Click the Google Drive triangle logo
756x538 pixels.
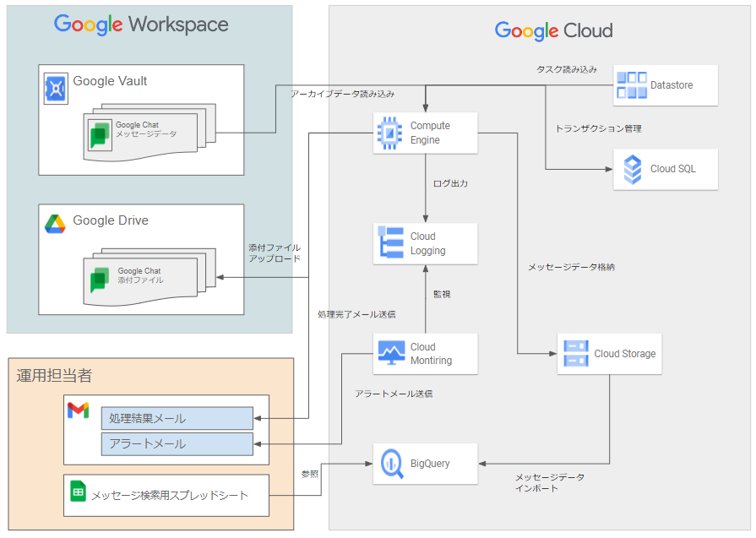[55, 224]
